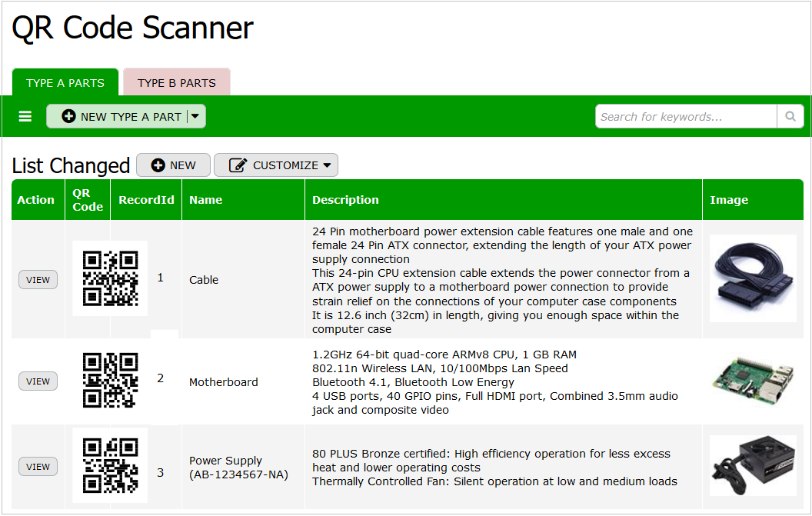This screenshot has height=516, width=812.
Task: Click the 1.2GHz quad-core ARMv8 description
Action: (495, 382)
